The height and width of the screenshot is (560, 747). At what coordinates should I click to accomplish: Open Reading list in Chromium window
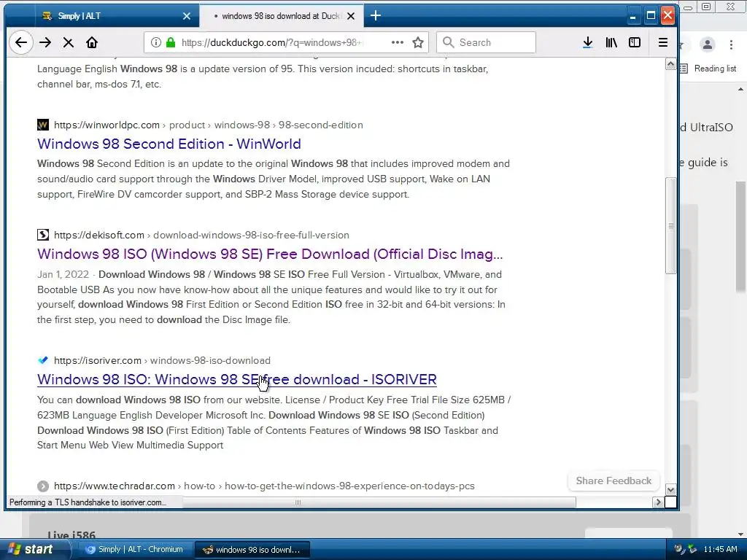[x=715, y=69]
